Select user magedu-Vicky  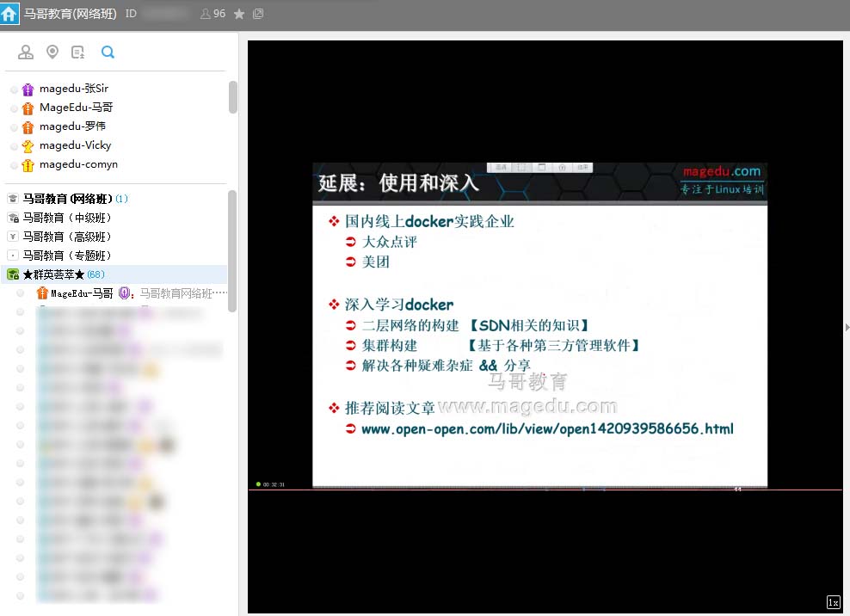pos(75,145)
